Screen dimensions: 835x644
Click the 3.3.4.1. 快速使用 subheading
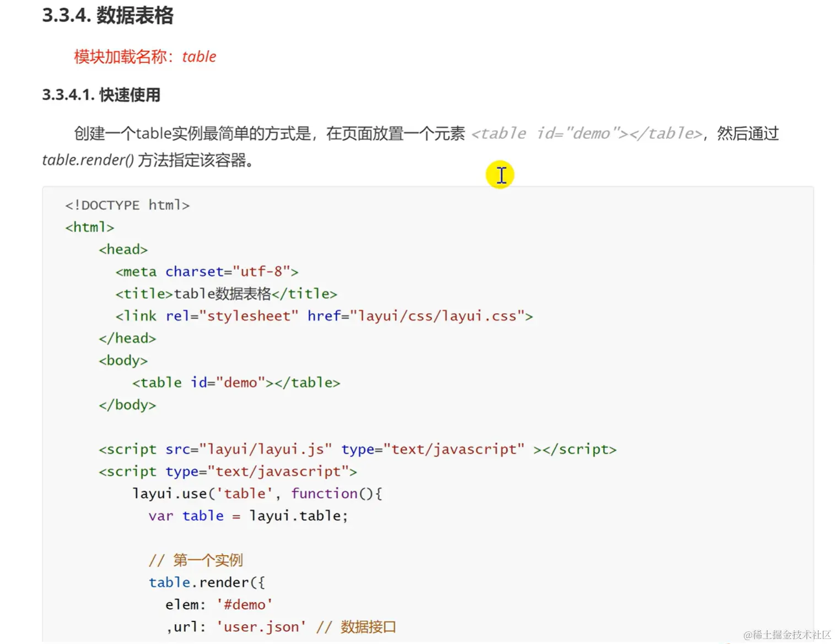coord(101,95)
